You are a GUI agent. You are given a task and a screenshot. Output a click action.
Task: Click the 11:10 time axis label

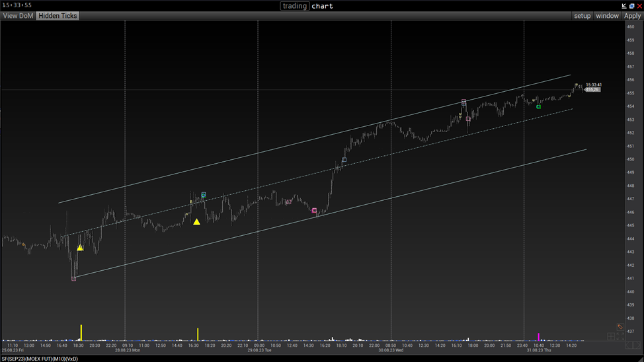tap(13, 345)
